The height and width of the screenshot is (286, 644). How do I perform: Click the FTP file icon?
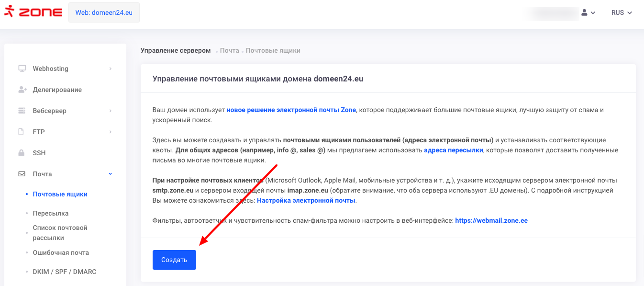pos(21,132)
